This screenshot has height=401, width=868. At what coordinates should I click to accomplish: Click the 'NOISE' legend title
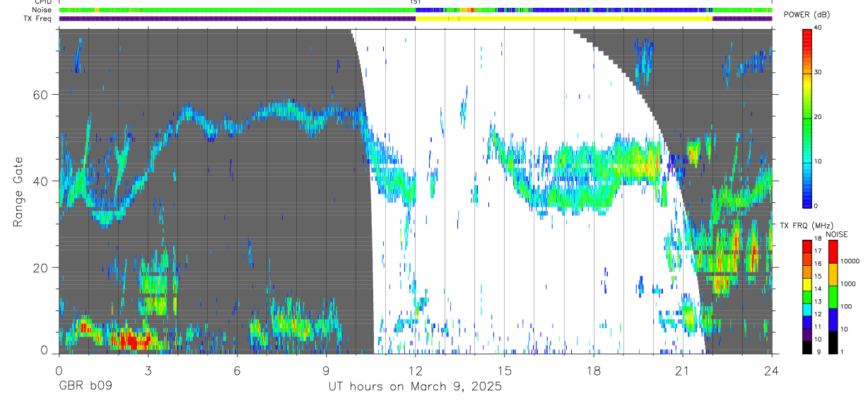coord(836,234)
